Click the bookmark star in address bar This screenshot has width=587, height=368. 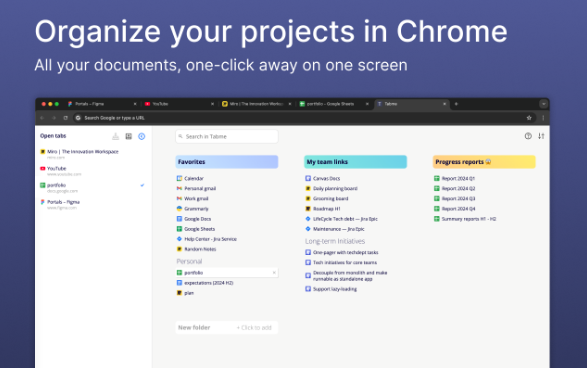point(529,118)
